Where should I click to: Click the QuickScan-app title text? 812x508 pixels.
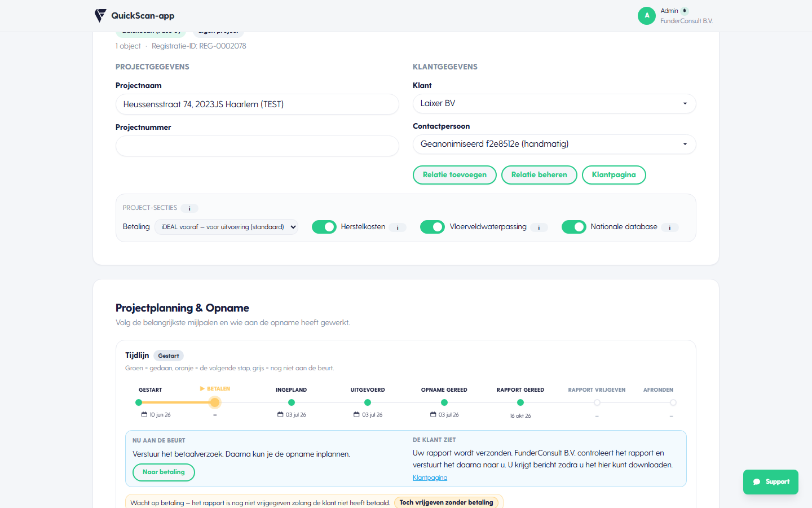143,16
